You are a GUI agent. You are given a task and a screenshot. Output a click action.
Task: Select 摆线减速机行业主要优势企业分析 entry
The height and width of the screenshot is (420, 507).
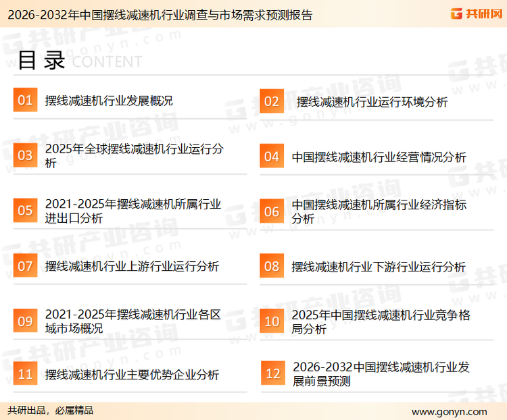(132, 375)
